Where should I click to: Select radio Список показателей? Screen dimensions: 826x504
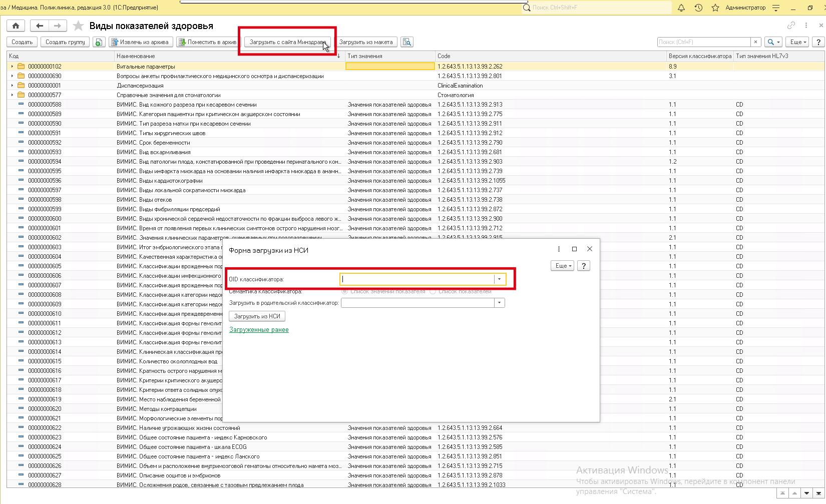tap(433, 291)
